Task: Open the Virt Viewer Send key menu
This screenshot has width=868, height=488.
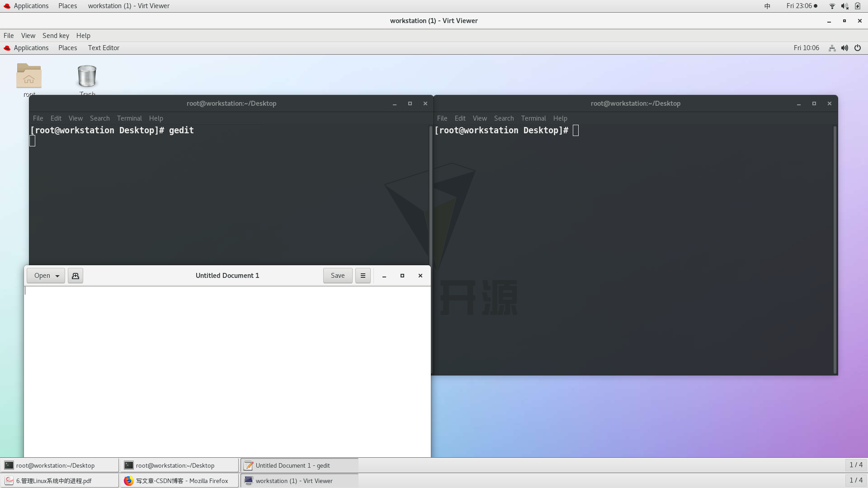Action: (56, 36)
